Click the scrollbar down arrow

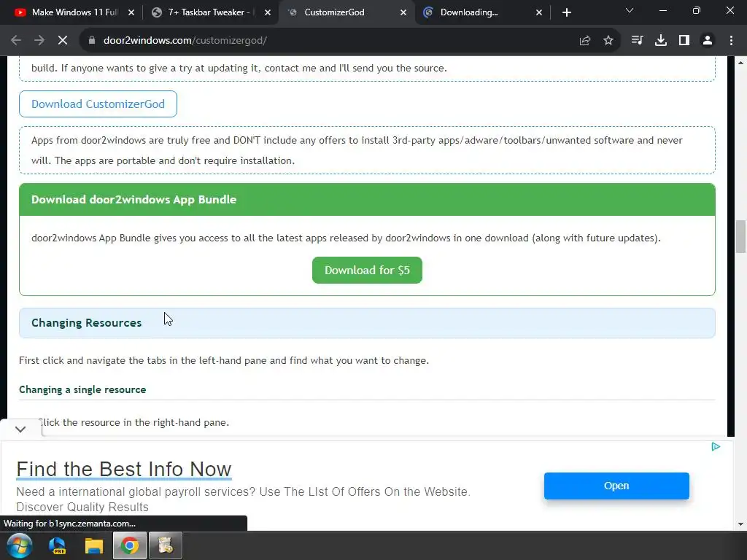740,524
